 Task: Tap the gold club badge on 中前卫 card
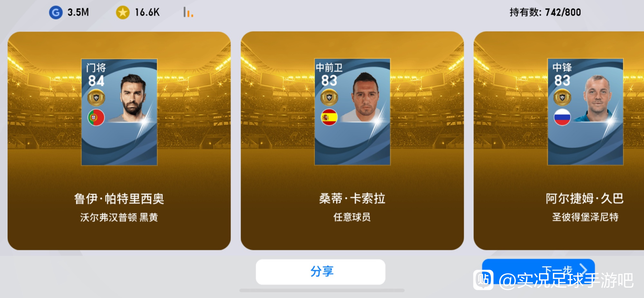(x=329, y=97)
